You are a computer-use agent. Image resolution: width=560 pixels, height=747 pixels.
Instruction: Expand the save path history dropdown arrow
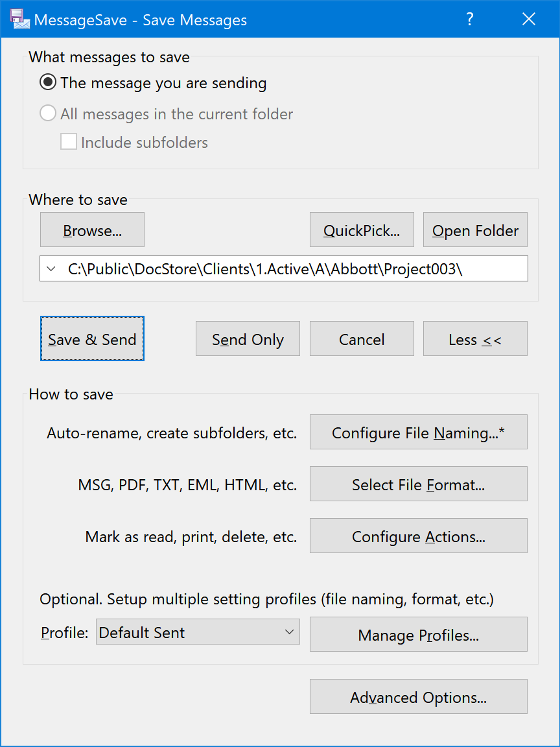51,269
